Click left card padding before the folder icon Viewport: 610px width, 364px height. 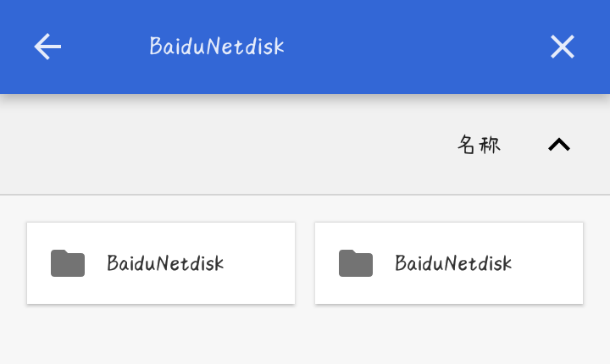click(x=38, y=263)
